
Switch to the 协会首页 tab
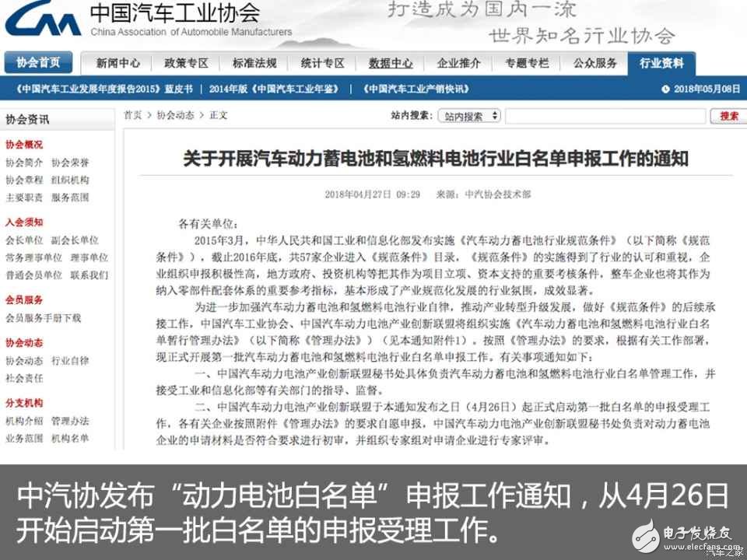pyautogui.click(x=39, y=62)
